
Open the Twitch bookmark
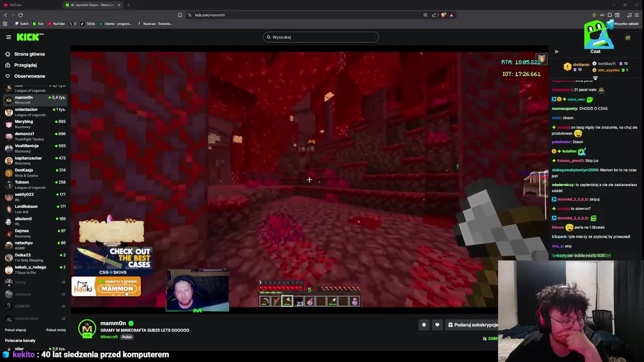pos(22,24)
